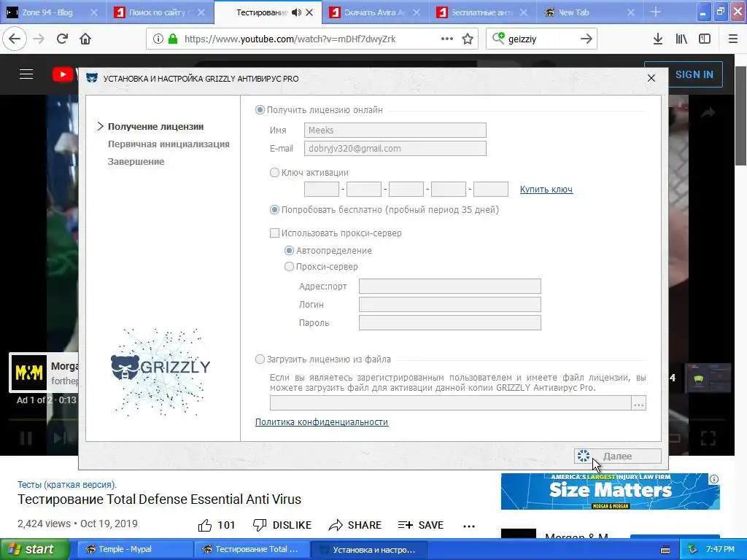
Task: Click SAVE to add to playlist
Action: tap(421, 525)
